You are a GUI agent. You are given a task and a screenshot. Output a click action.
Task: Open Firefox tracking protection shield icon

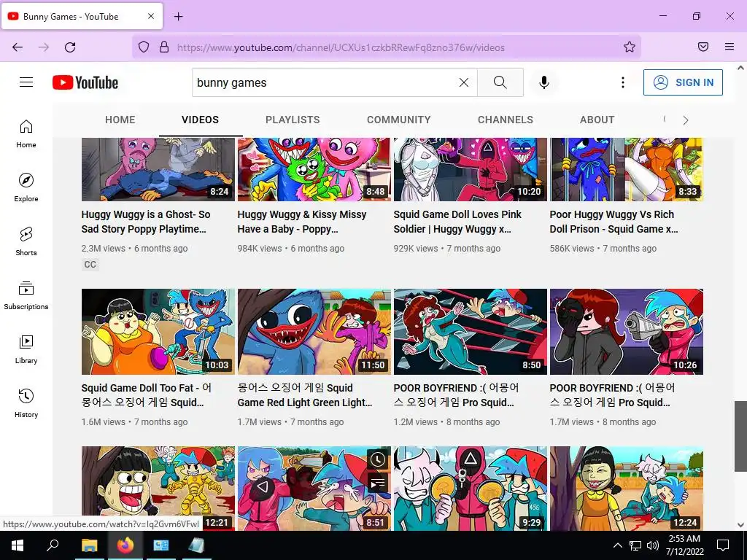point(144,47)
